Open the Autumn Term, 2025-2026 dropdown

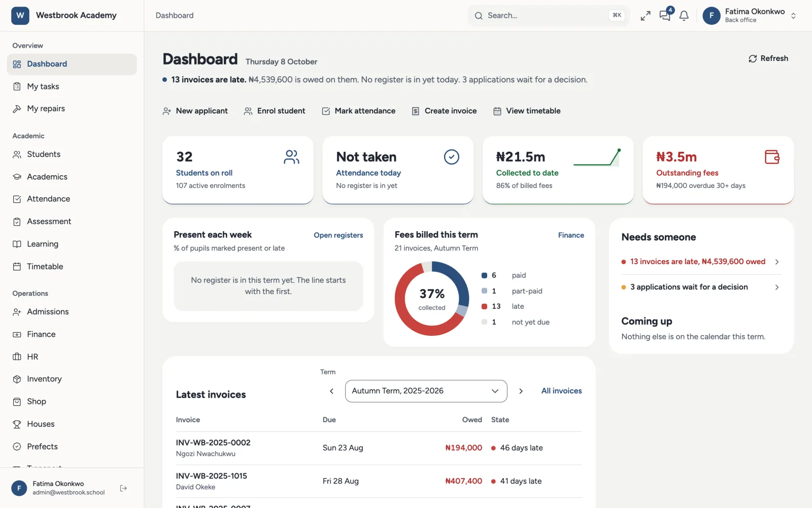pos(426,391)
